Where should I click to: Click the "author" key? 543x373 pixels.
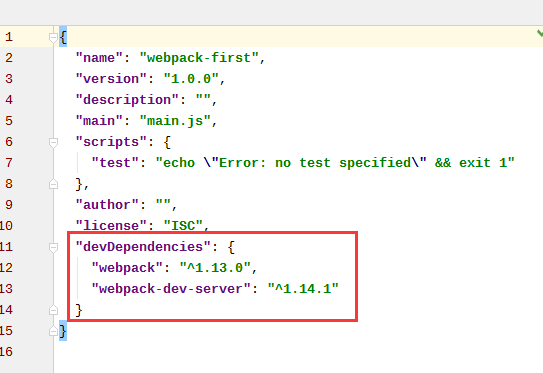pyautogui.click(x=107, y=205)
